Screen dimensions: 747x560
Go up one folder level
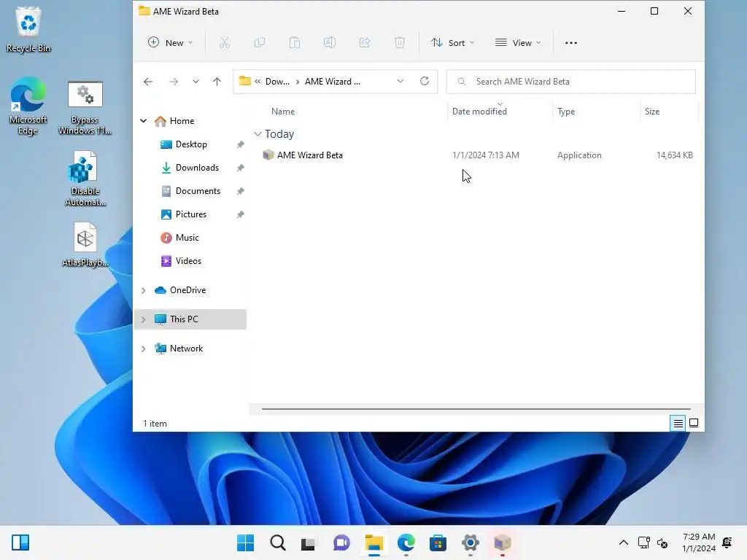[x=217, y=82]
